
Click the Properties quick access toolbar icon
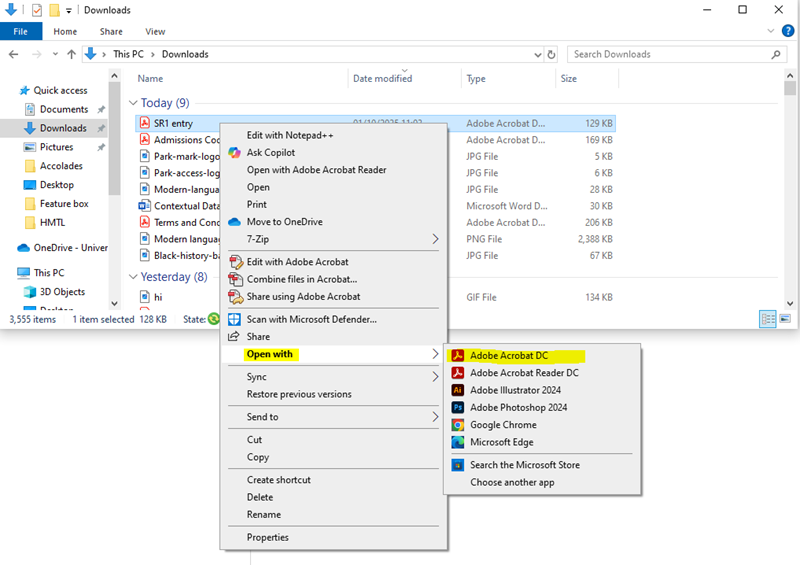(37, 10)
